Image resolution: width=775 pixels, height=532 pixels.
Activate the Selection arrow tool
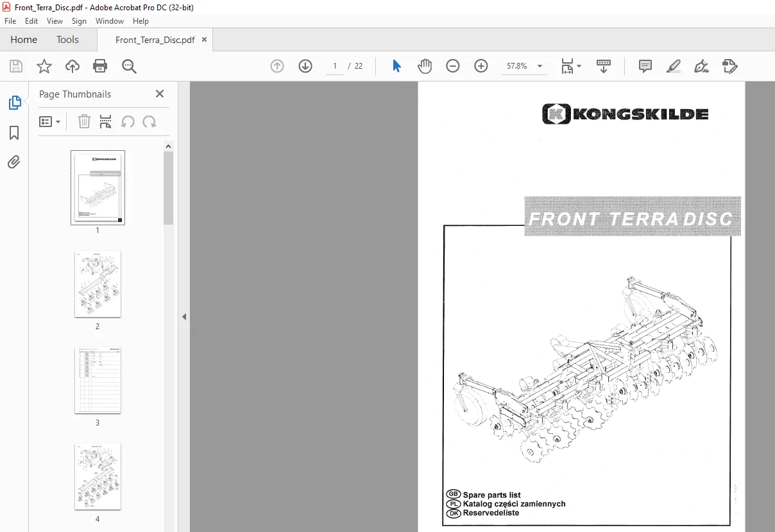tap(396, 66)
